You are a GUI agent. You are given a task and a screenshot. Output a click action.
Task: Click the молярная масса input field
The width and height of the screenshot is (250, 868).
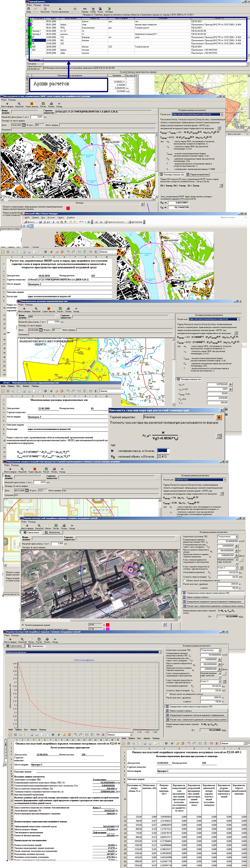[163, 451]
